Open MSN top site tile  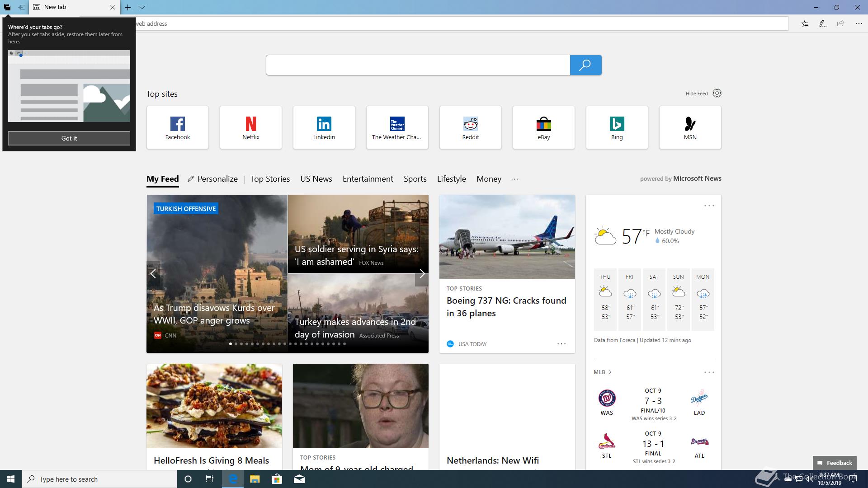click(x=690, y=127)
